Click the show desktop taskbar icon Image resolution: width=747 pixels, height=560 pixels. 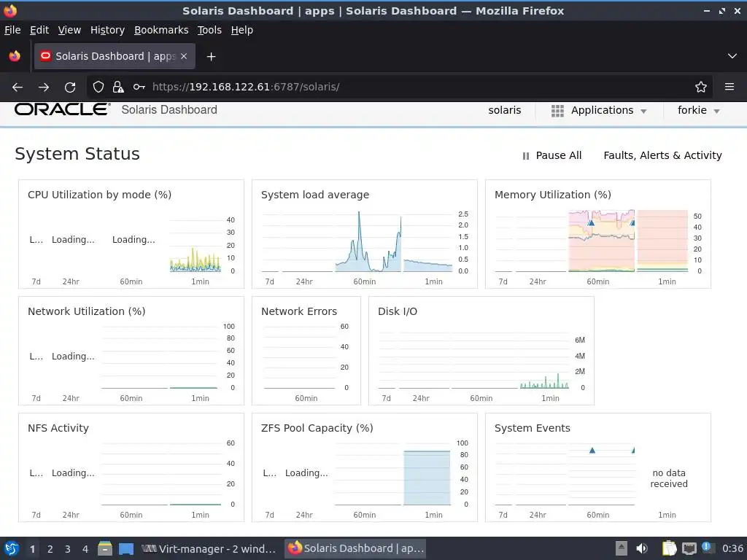125,548
